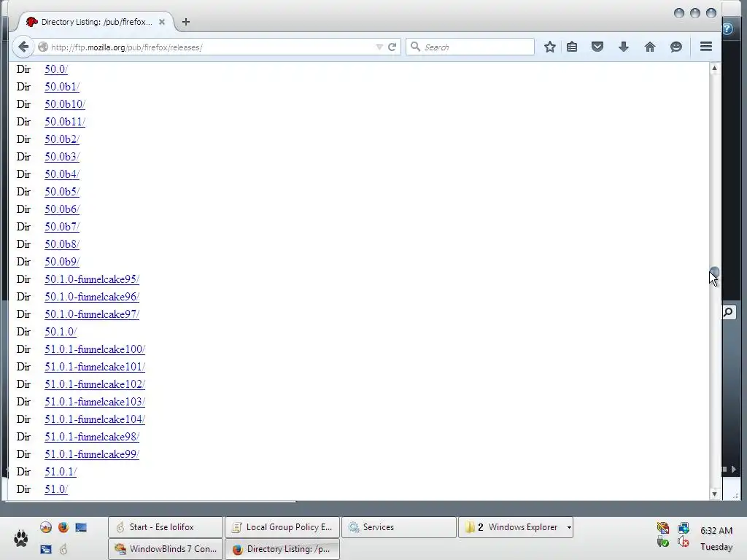747x560 pixels.
Task: Save page to Pocket icon
Action: click(597, 46)
